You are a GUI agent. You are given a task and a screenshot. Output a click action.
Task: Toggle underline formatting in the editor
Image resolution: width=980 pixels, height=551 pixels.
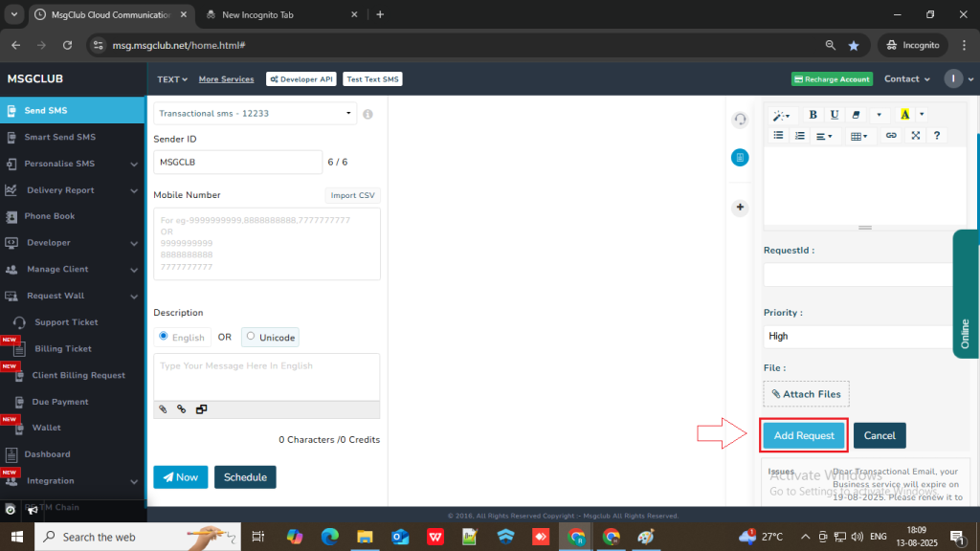pos(834,115)
